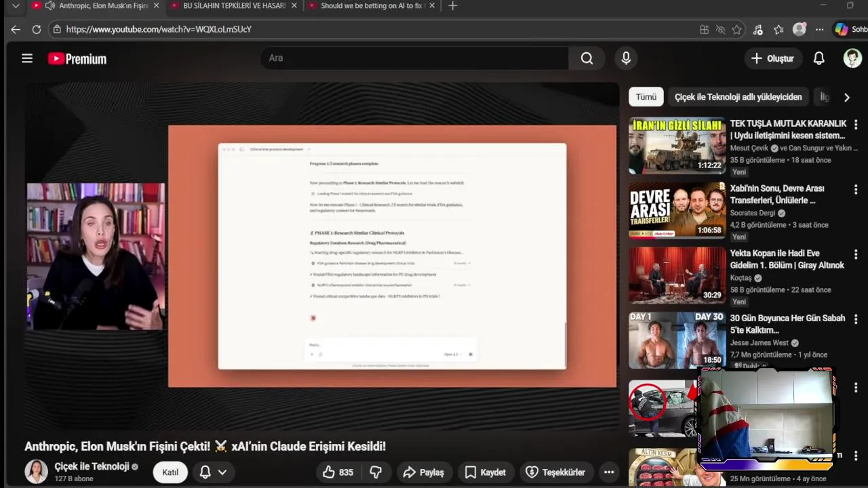This screenshot has width=868, height=488.
Task: Click the Katıl join button
Action: click(x=170, y=472)
